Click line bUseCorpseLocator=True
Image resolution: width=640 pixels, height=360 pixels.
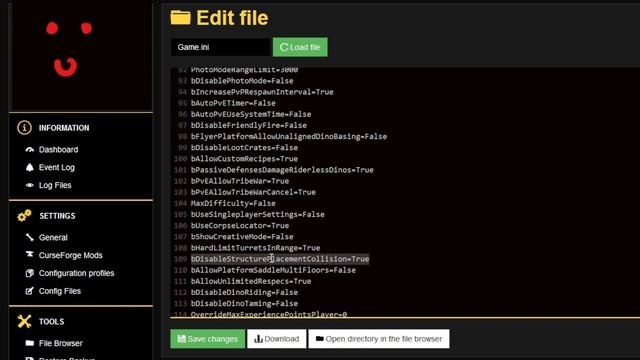[x=240, y=225]
